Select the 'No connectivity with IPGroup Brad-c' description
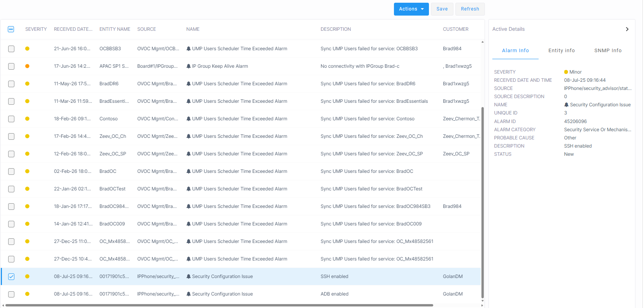The height and width of the screenshot is (308, 644). (x=360, y=66)
